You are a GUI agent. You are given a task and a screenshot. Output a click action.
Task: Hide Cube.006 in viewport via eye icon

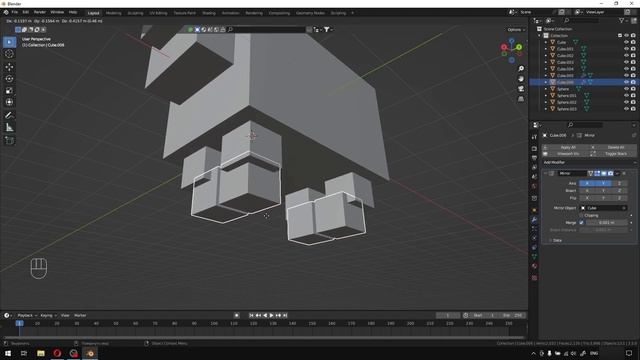coord(626,82)
